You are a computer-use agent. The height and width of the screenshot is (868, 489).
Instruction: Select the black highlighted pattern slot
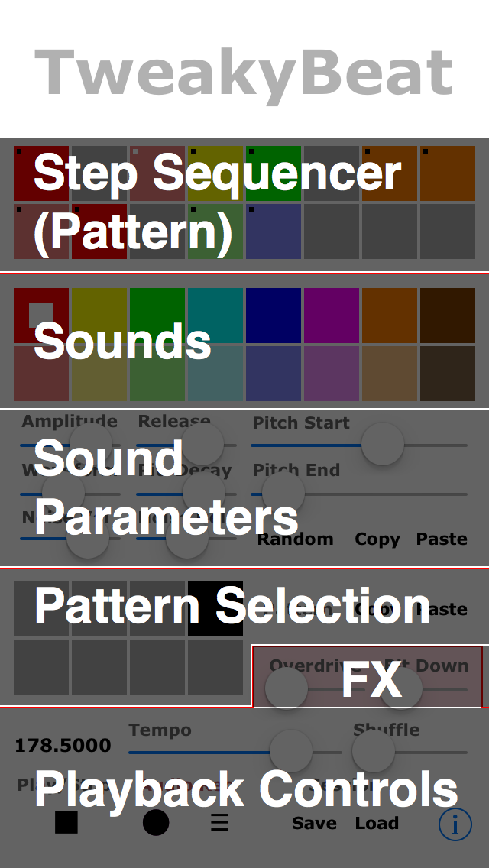pos(215,609)
